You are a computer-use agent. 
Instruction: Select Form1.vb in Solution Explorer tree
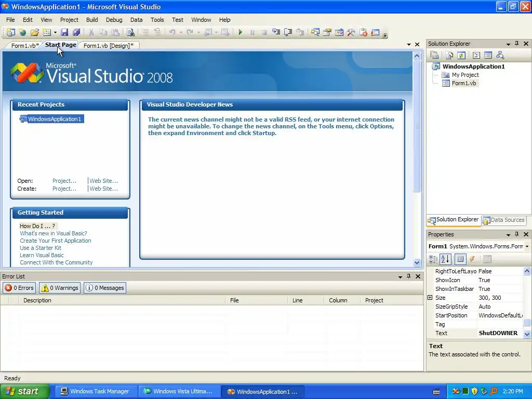coord(463,83)
